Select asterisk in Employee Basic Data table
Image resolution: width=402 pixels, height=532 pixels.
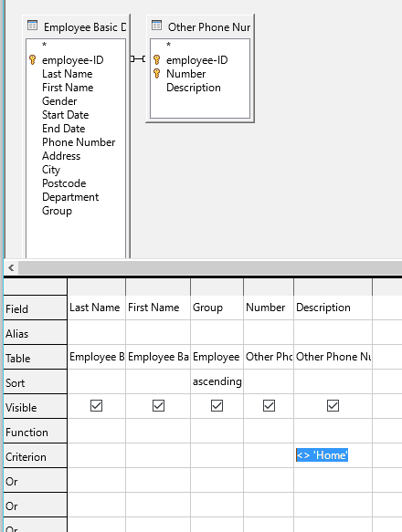pos(44,45)
